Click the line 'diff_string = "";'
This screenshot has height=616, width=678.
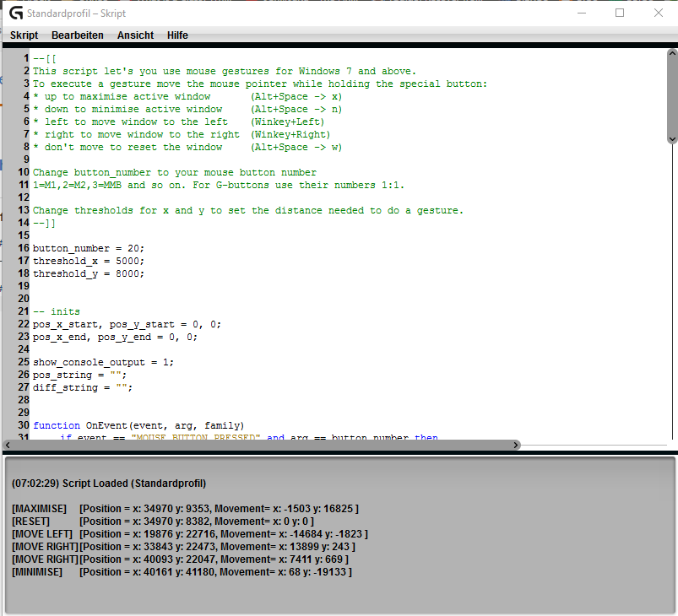(83, 387)
